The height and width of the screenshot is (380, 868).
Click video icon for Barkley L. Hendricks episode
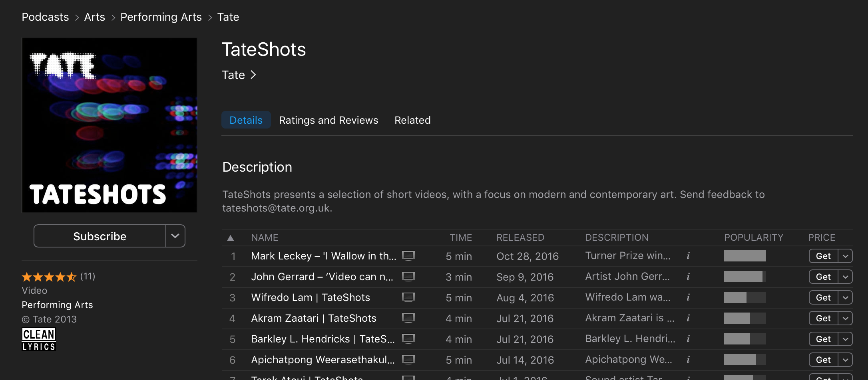(x=408, y=339)
